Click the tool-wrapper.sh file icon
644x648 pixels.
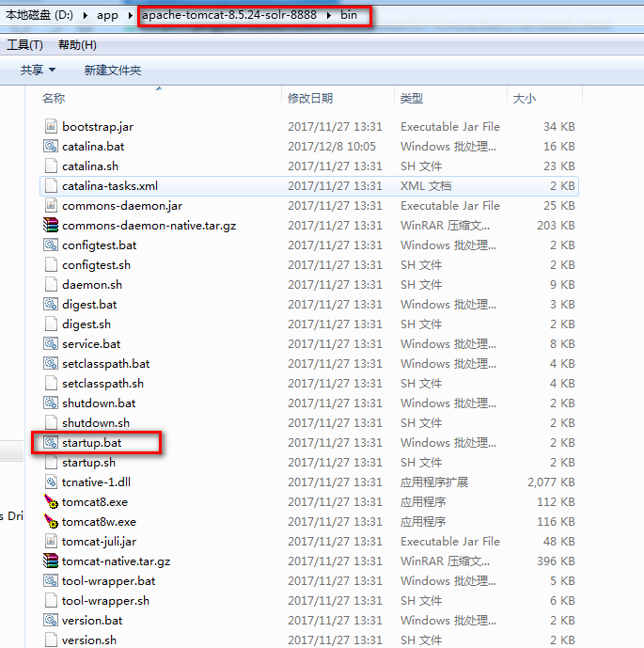(x=51, y=600)
